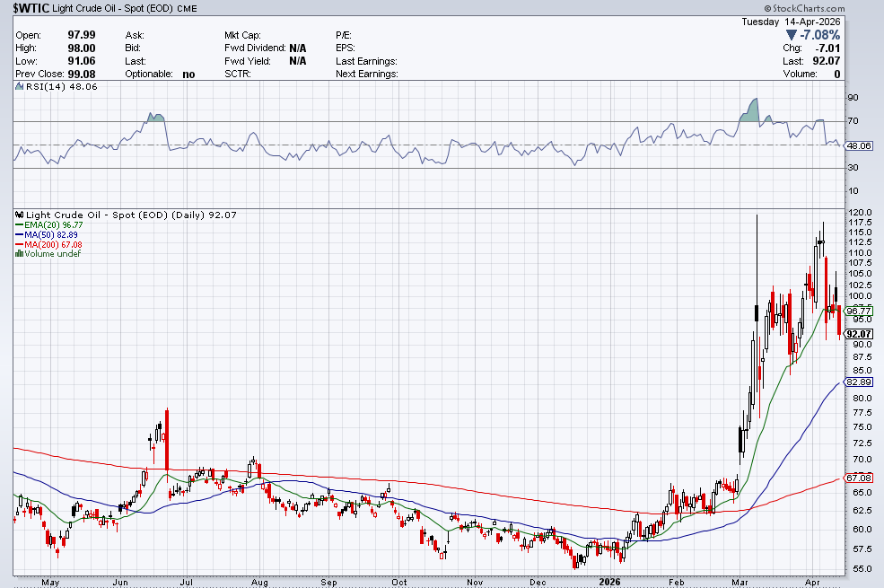Click the RSI axis label 30
884x588 pixels.
point(853,168)
